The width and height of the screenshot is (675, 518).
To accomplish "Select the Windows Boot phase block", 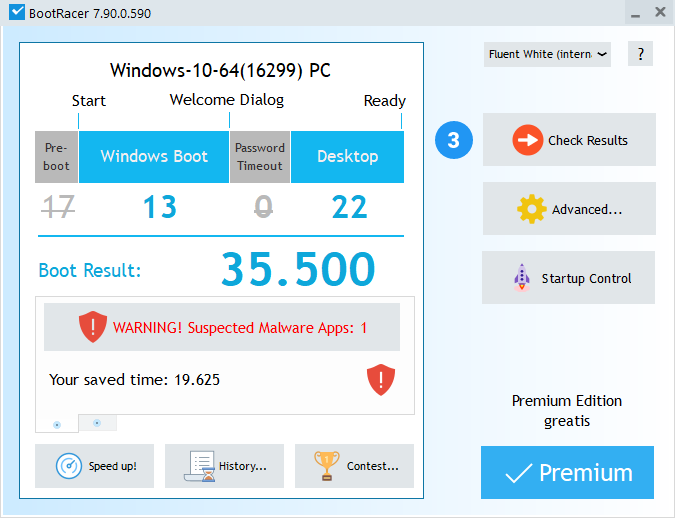I will coord(154,156).
